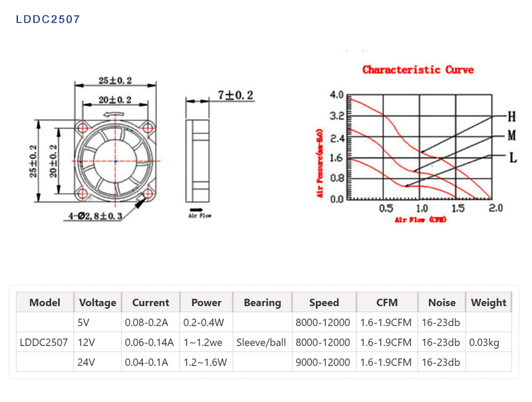Viewport: 532px width, 402px height.
Task: Click the Weight column header
Action: [x=488, y=302]
